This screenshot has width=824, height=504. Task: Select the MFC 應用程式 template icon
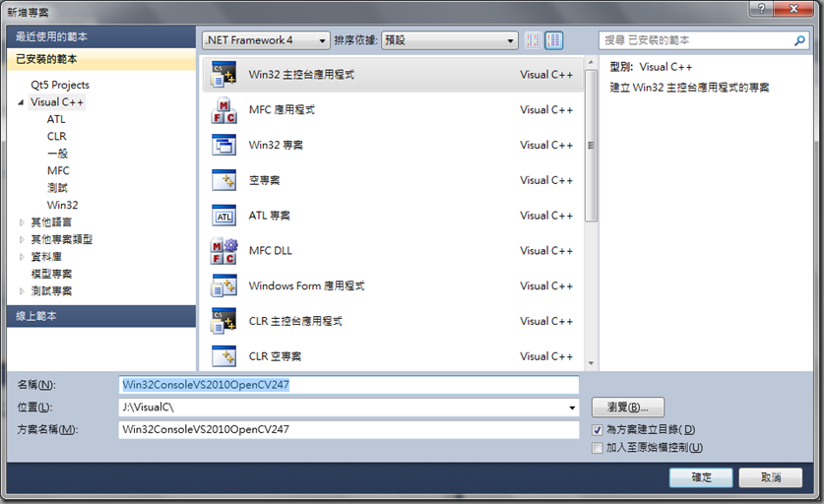click(x=223, y=110)
